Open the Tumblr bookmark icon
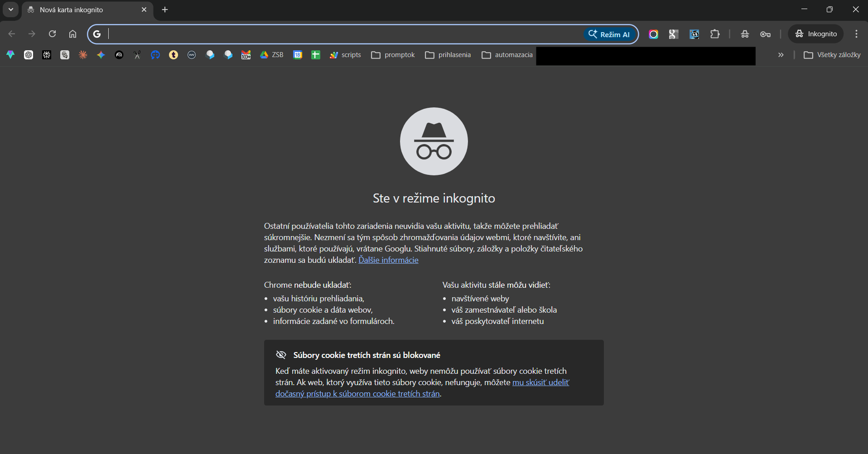The height and width of the screenshot is (454, 868). [174, 54]
